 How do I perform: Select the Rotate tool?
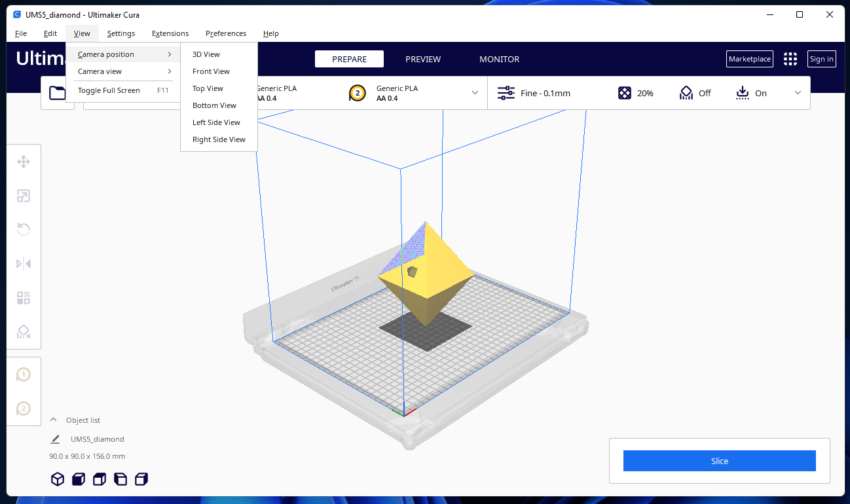tap(24, 230)
